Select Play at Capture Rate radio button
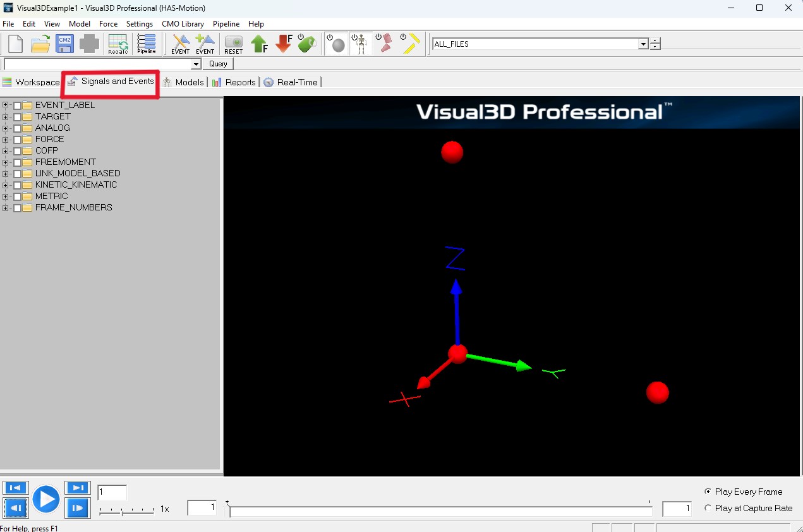The height and width of the screenshot is (532, 803). click(708, 508)
